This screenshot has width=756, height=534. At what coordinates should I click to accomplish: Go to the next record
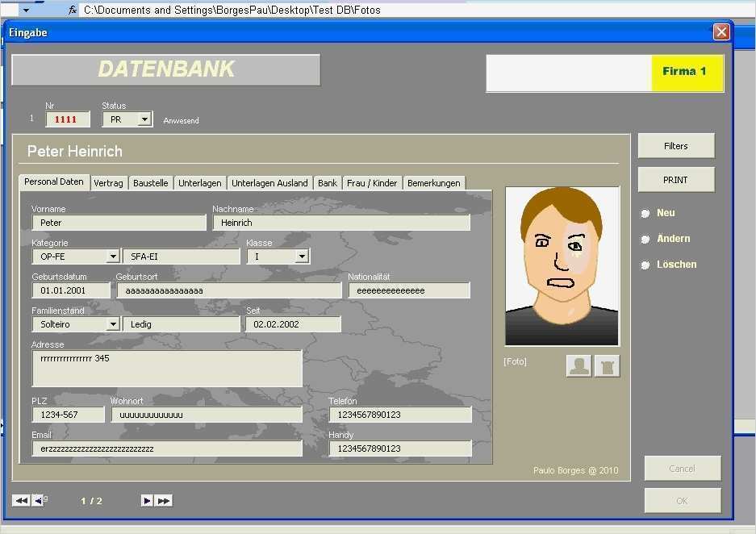[147, 501]
